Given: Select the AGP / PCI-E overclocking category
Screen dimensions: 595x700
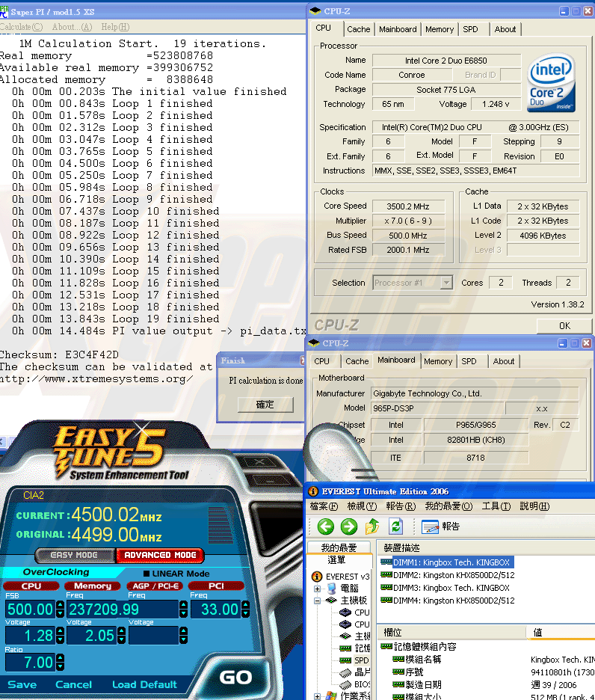Looking at the screenshot, I should pos(155,586).
